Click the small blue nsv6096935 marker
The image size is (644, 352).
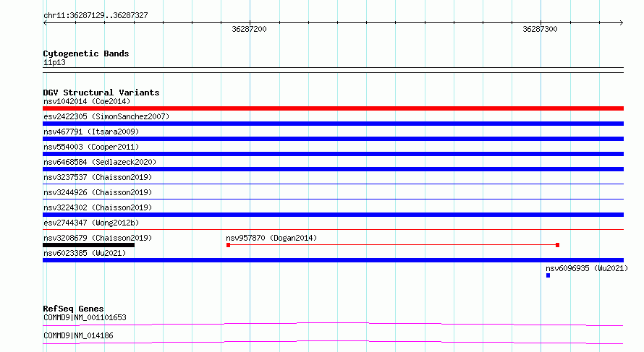(x=548, y=275)
